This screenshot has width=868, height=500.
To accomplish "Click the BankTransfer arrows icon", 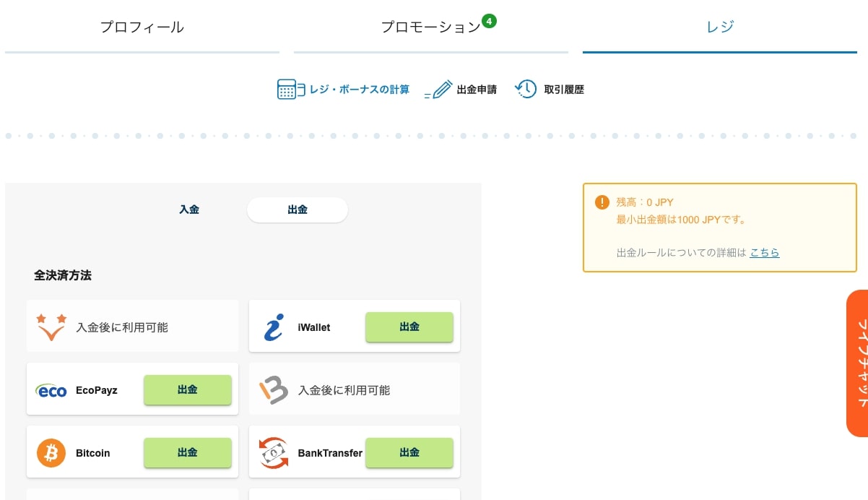I will 274,453.
